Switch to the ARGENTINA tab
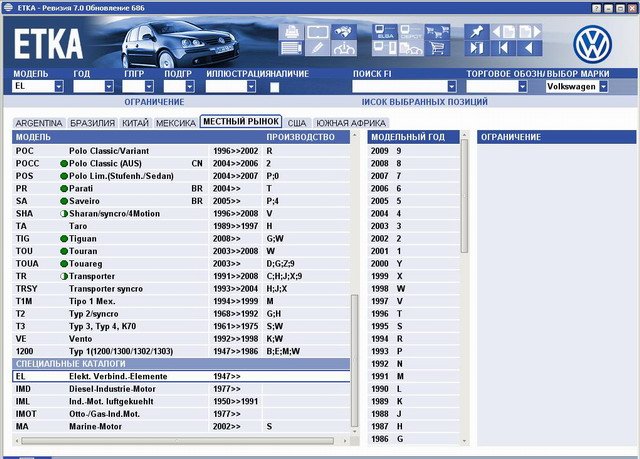Viewport: 640px width, 459px height. coord(39,123)
